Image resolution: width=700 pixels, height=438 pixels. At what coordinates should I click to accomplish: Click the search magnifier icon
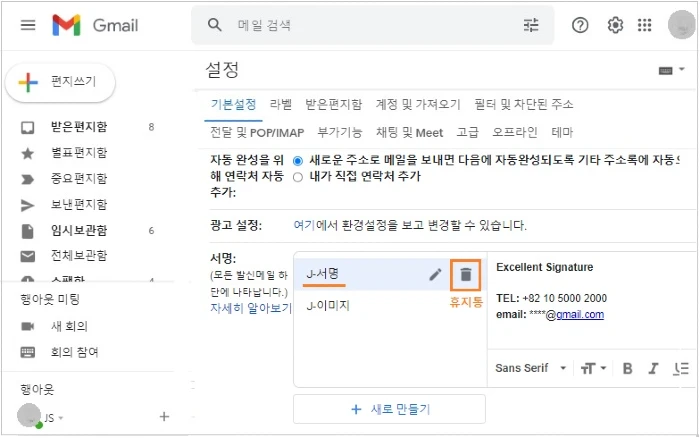coord(215,25)
